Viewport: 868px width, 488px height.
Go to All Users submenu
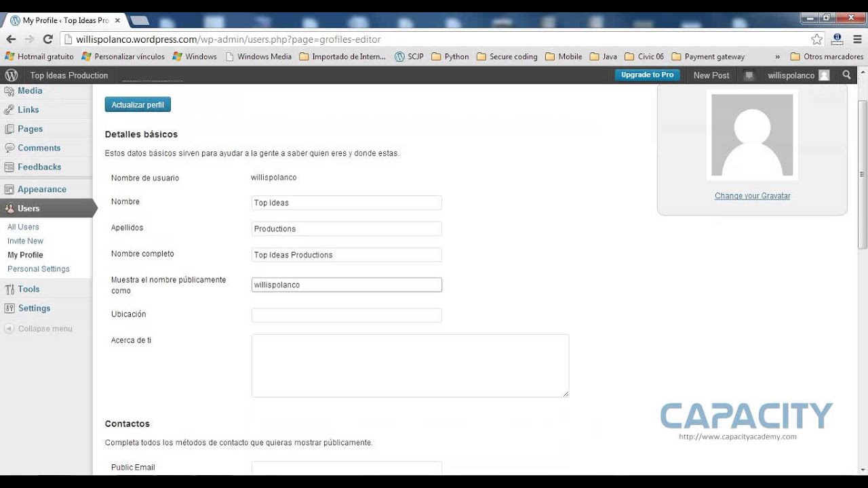pyautogui.click(x=23, y=227)
